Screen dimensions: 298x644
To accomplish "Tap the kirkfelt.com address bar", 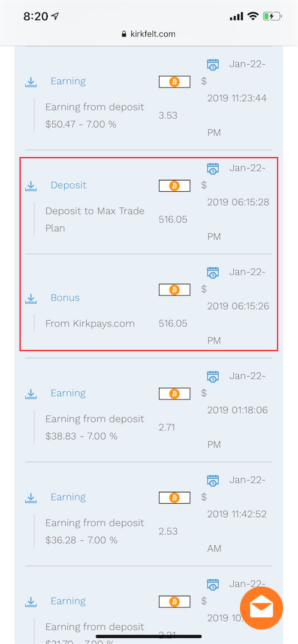I will [x=148, y=34].
